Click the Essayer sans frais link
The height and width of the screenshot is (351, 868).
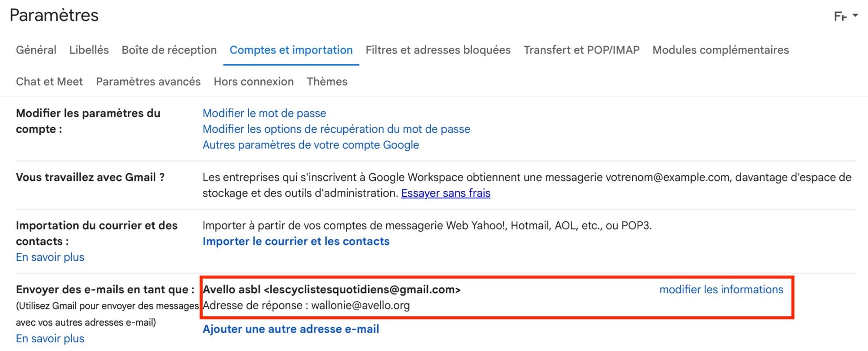coord(445,193)
